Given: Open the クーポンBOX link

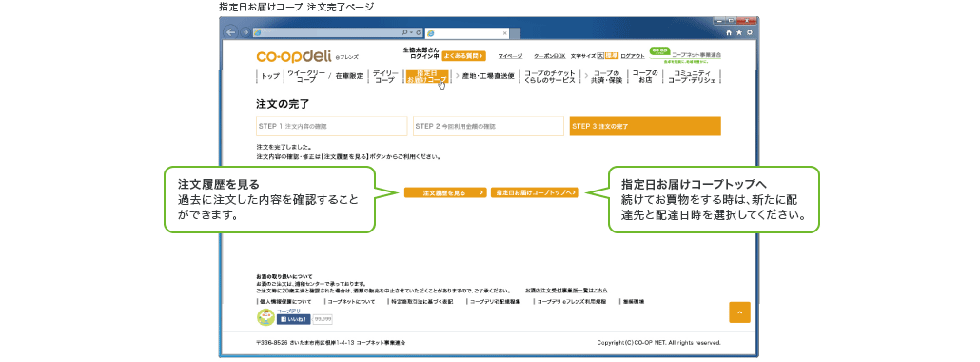Looking at the screenshot, I should click(549, 56).
